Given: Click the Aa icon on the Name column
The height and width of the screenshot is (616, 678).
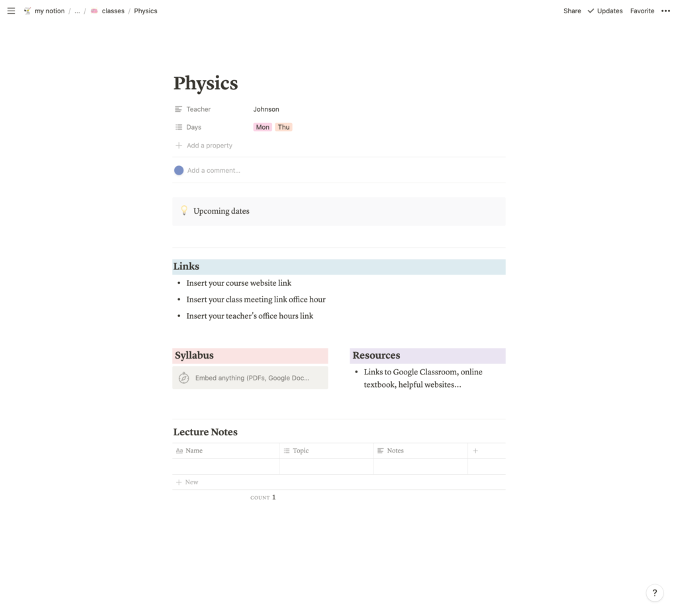Looking at the screenshot, I should pyautogui.click(x=179, y=451).
